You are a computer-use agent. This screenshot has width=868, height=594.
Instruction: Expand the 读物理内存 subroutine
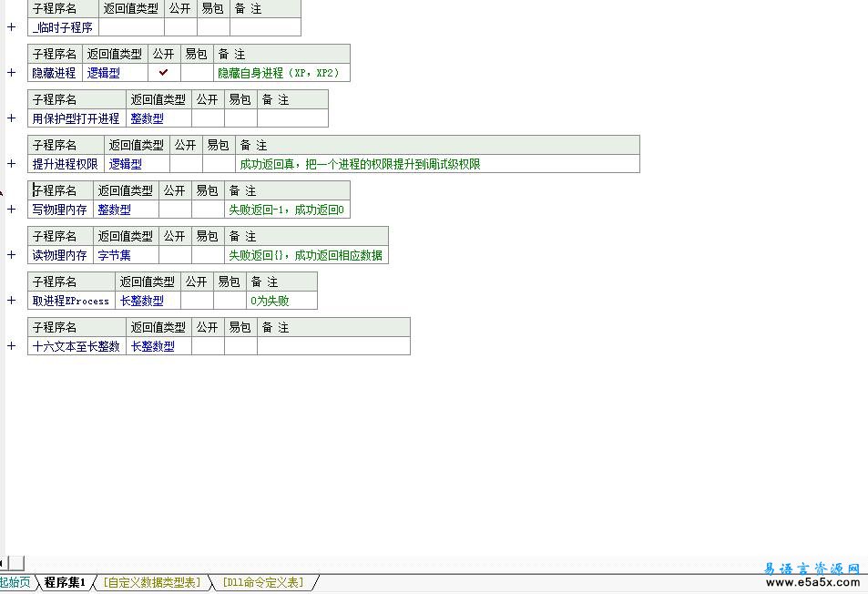tap(11, 255)
